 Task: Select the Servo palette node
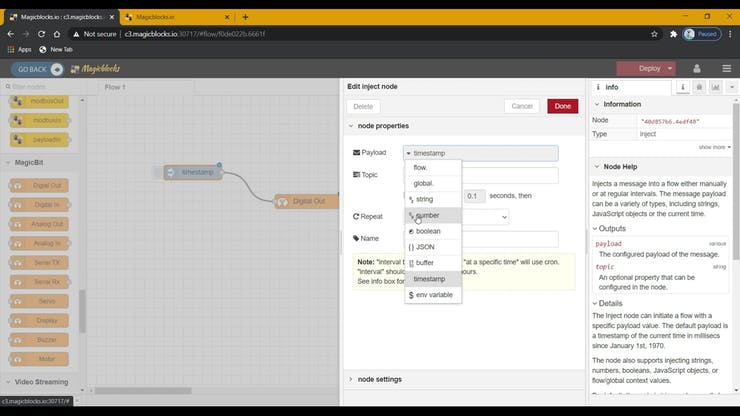pyautogui.click(x=39, y=301)
